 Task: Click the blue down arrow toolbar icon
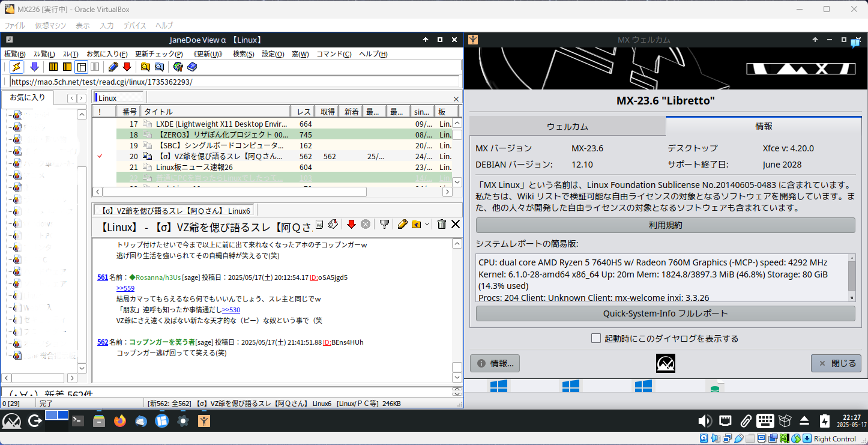point(34,67)
